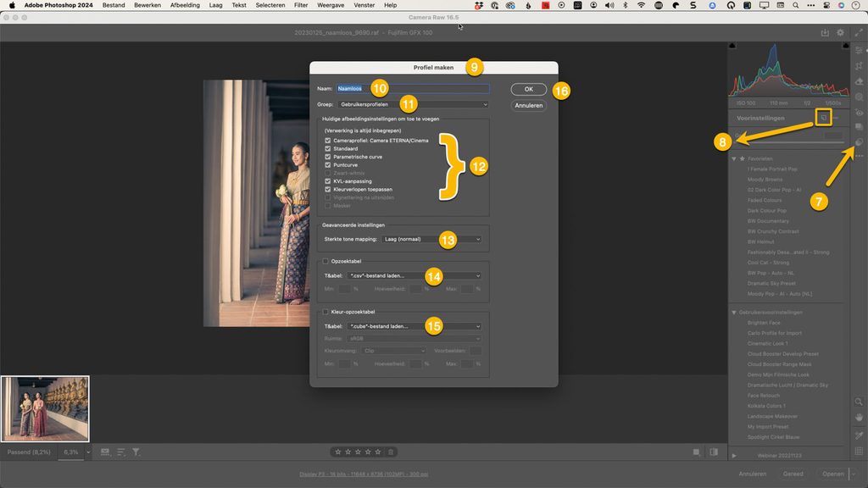
Task: Set a five-star rating
Action: (x=378, y=452)
